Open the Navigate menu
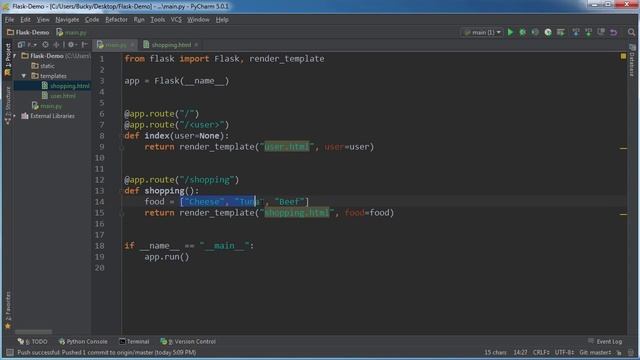The width and height of the screenshot is (640, 360). 67,20
